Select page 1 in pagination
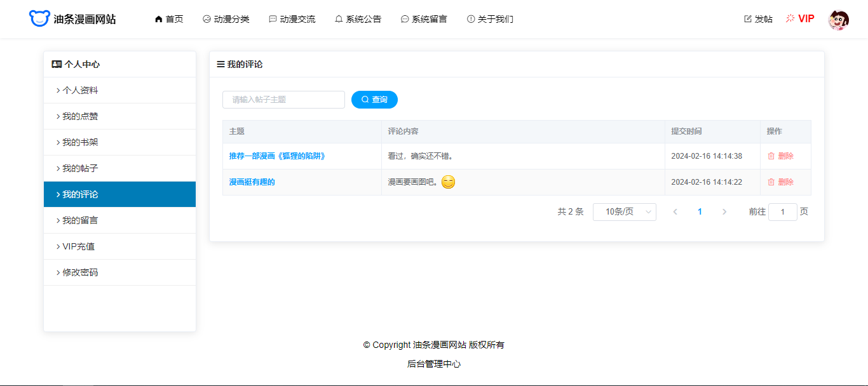The image size is (868, 386). click(700, 212)
